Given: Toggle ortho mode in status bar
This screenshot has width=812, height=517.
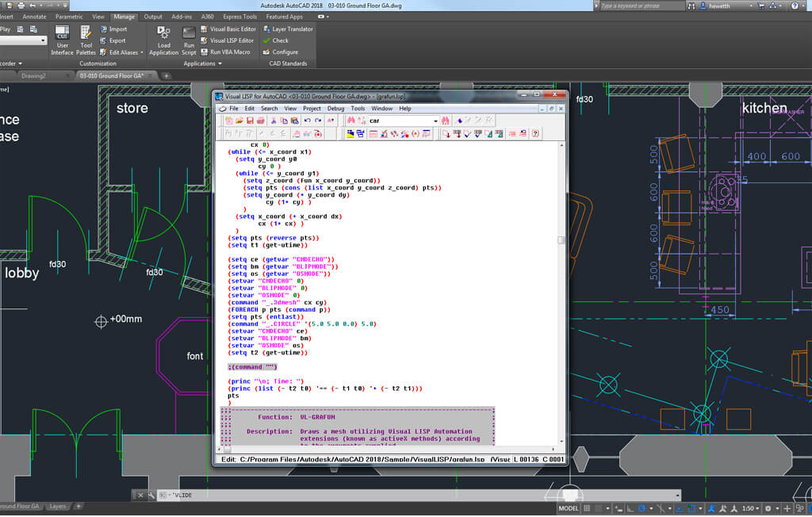Looking at the screenshot, I should click(630, 509).
